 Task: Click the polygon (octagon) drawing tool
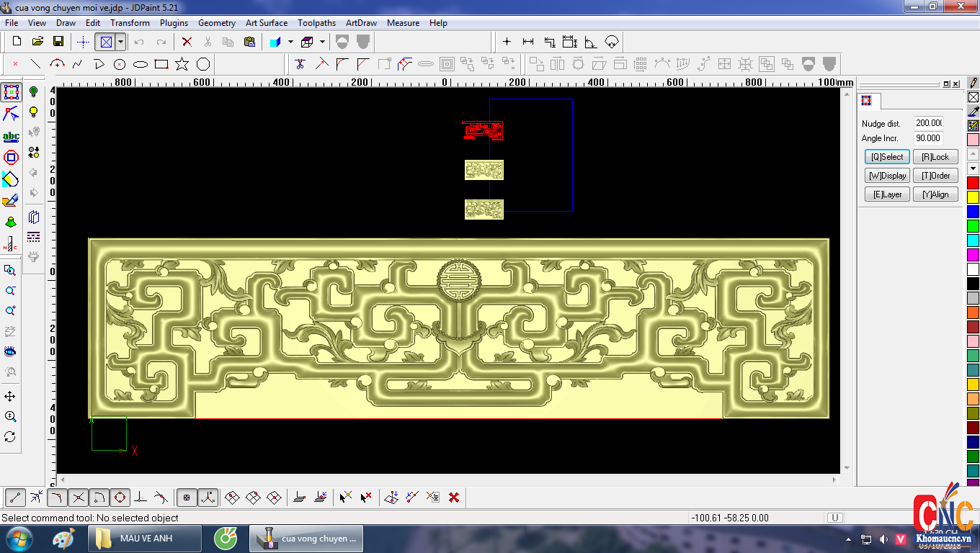coord(203,64)
